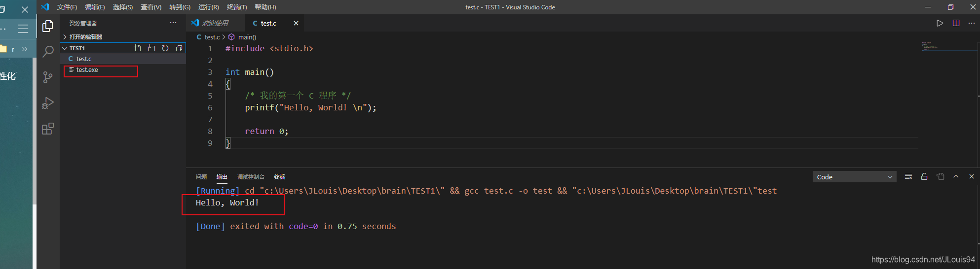The width and height of the screenshot is (980, 269).
Task: Open Source Control view in activity bar
Action: click(x=48, y=77)
